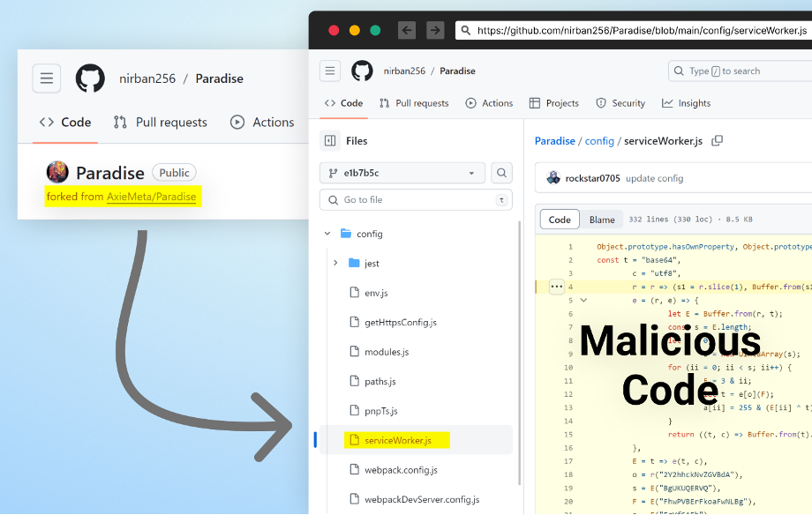This screenshot has height=515, width=812.
Task: Click the AxieMeta/Paradise fork source link
Action: tap(151, 197)
